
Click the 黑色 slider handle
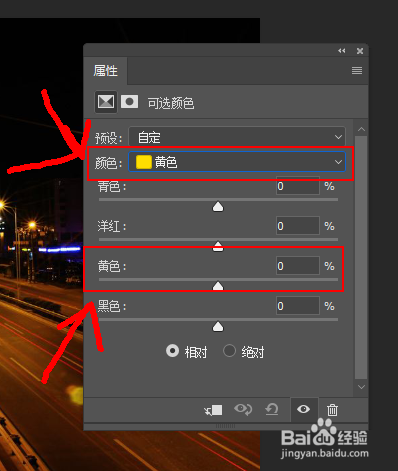pos(218,326)
